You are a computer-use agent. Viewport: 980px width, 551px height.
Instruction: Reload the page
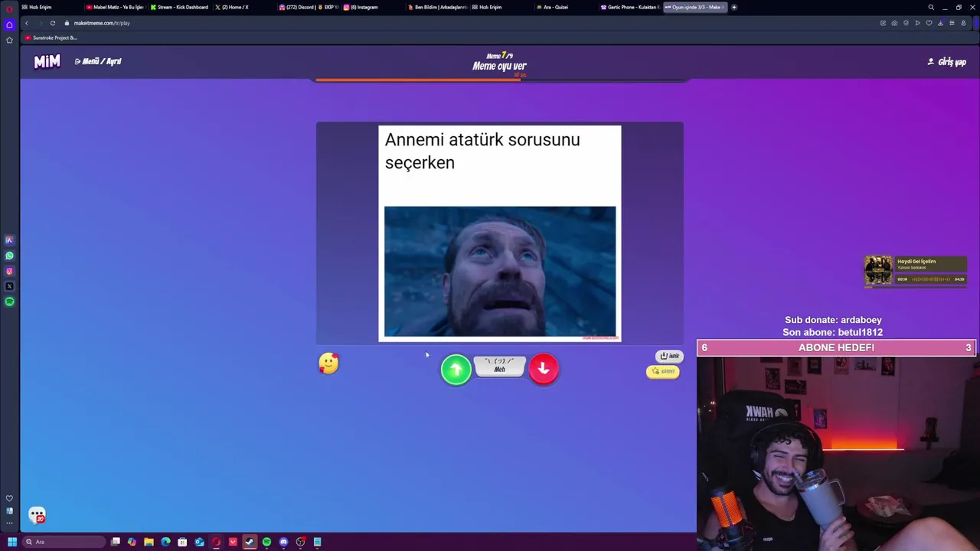pyautogui.click(x=53, y=23)
